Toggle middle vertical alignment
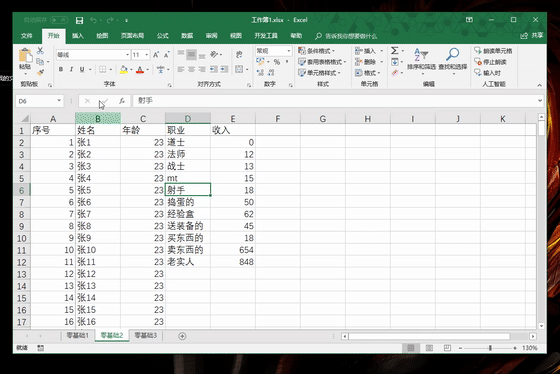 click(191, 55)
